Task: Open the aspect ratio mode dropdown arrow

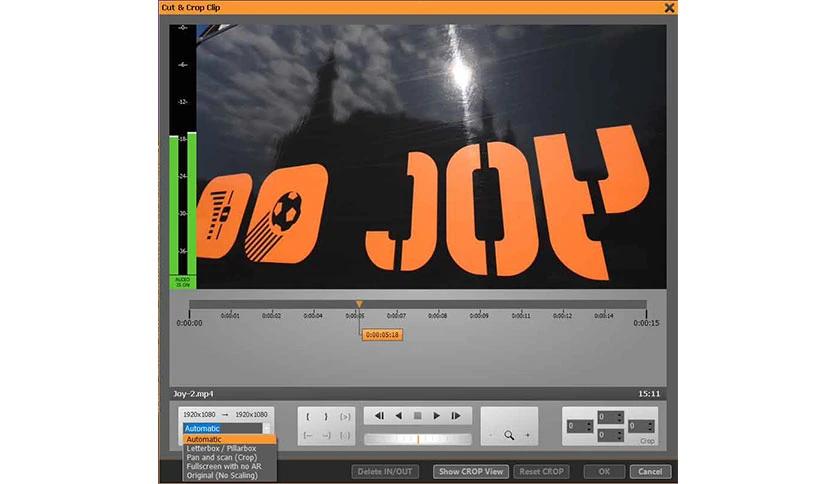Action: click(267, 429)
